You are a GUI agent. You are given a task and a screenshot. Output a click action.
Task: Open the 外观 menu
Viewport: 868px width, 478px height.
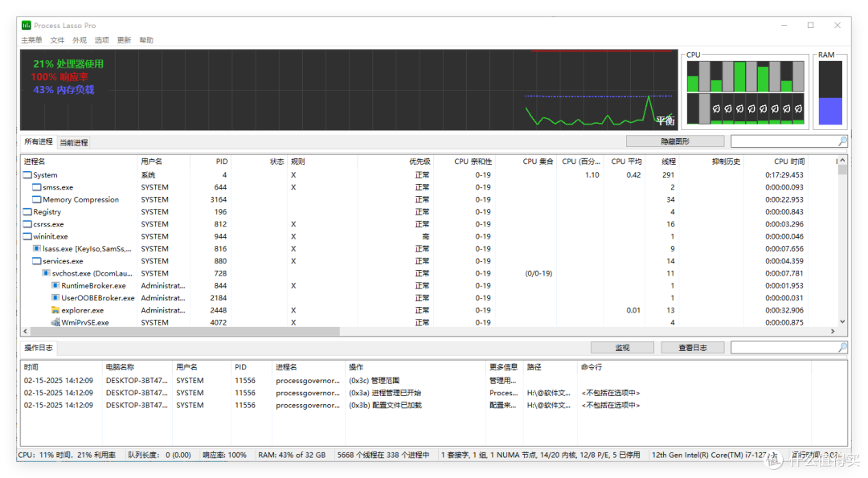point(79,40)
